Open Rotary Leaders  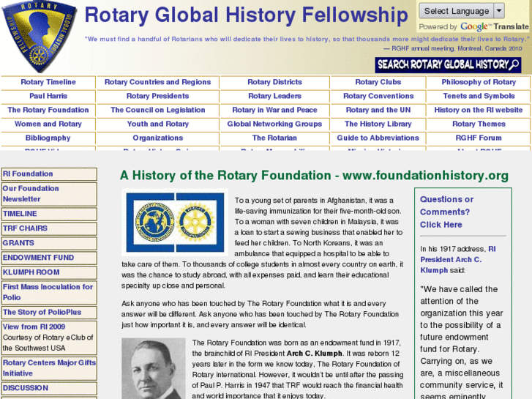(x=274, y=96)
